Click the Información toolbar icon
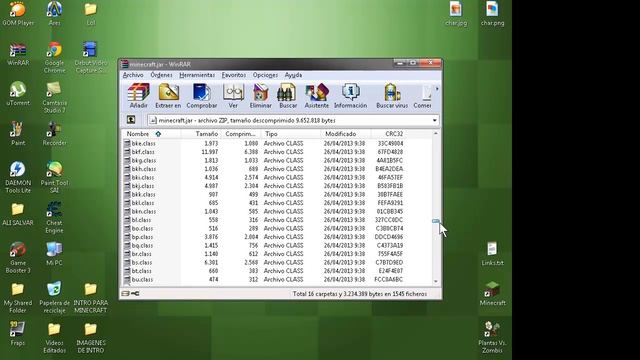The width and height of the screenshot is (640, 360). [x=351, y=96]
